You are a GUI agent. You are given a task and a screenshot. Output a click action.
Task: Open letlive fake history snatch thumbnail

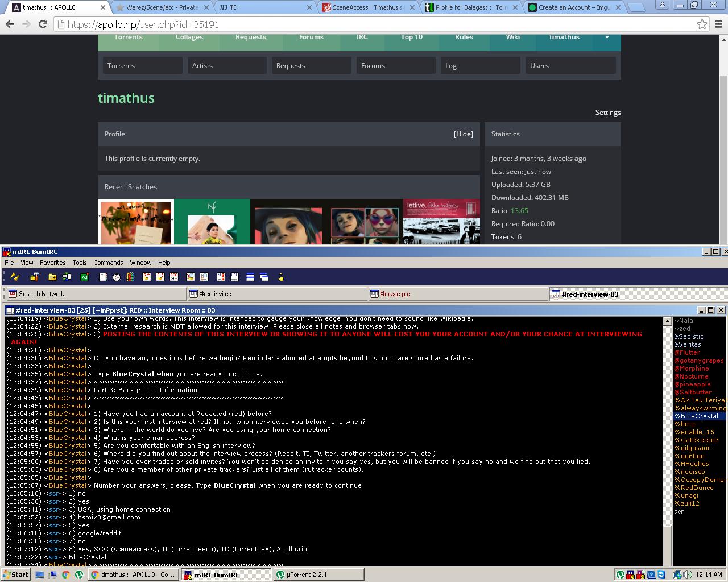(x=441, y=222)
